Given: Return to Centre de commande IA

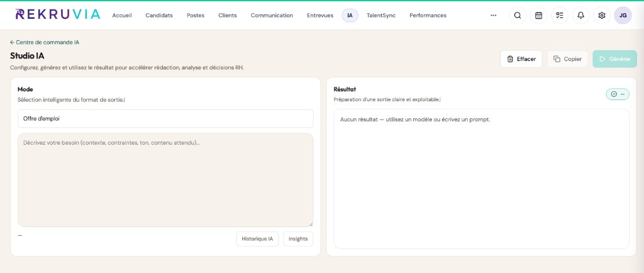Looking at the screenshot, I should [45, 42].
